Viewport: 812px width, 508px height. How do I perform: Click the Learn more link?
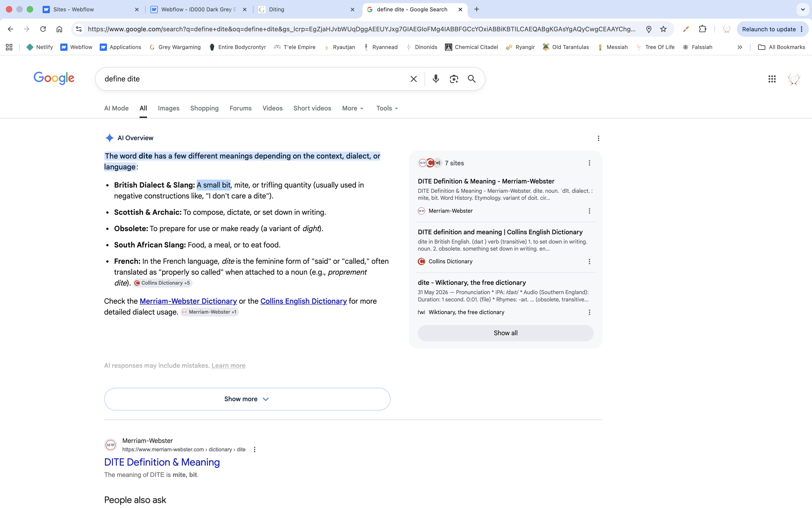click(x=228, y=366)
